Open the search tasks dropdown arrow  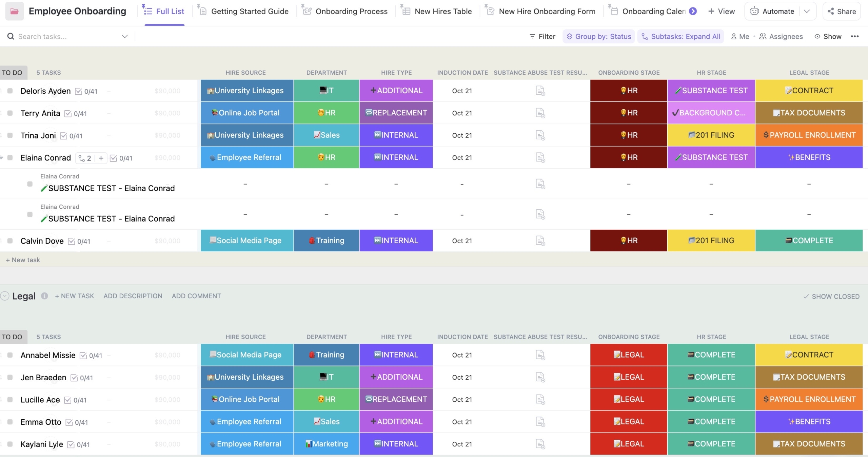[124, 36]
